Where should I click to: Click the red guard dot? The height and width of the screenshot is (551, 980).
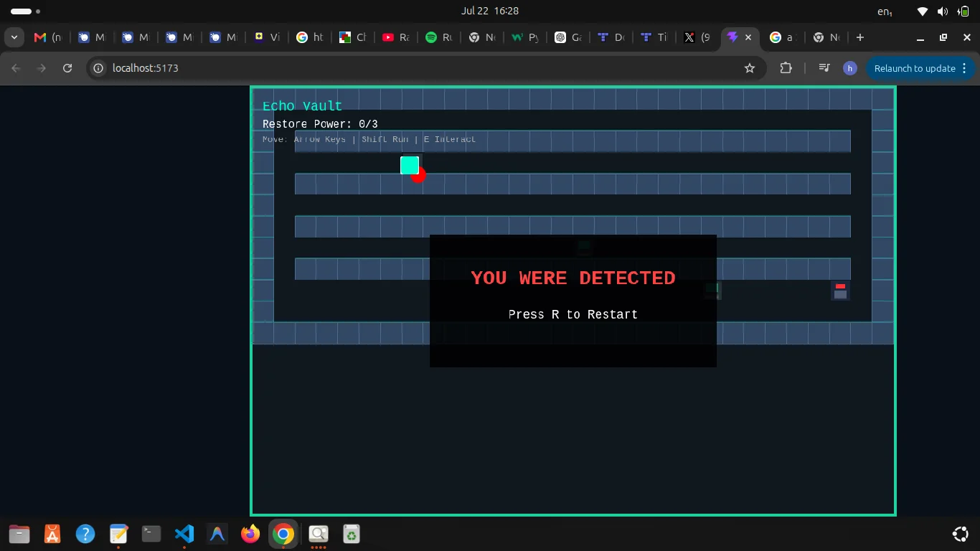[x=419, y=175]
